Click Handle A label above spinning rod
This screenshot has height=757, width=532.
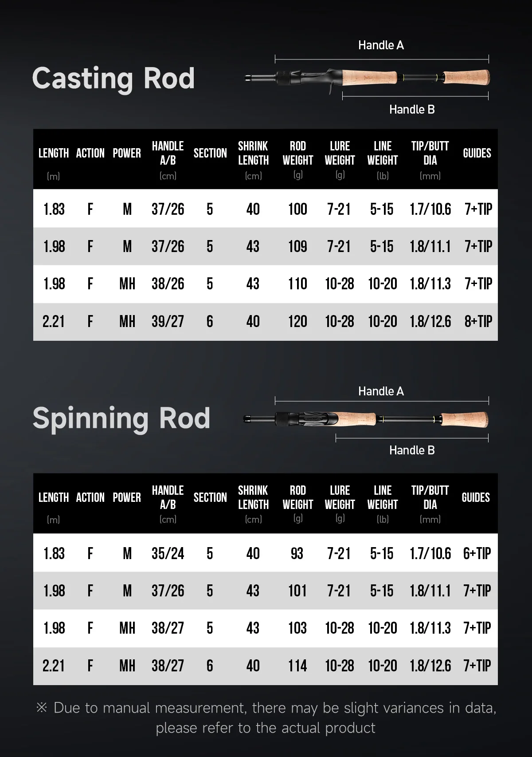tap(381, 391)
